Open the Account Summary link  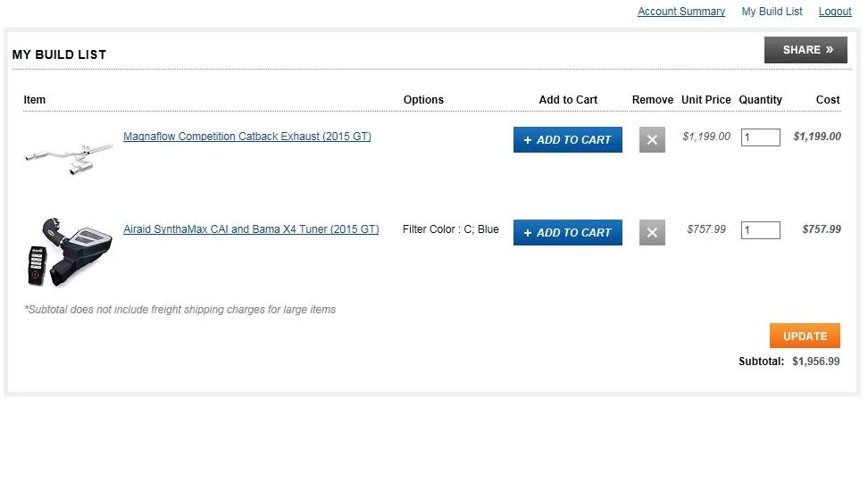click(x=680, y=12)
